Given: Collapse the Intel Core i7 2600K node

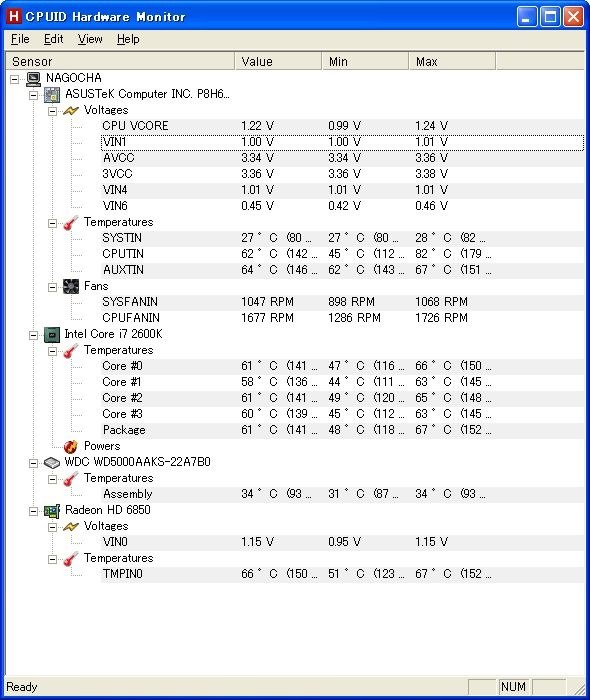Looking at the screenshot, I should point(33,335).
